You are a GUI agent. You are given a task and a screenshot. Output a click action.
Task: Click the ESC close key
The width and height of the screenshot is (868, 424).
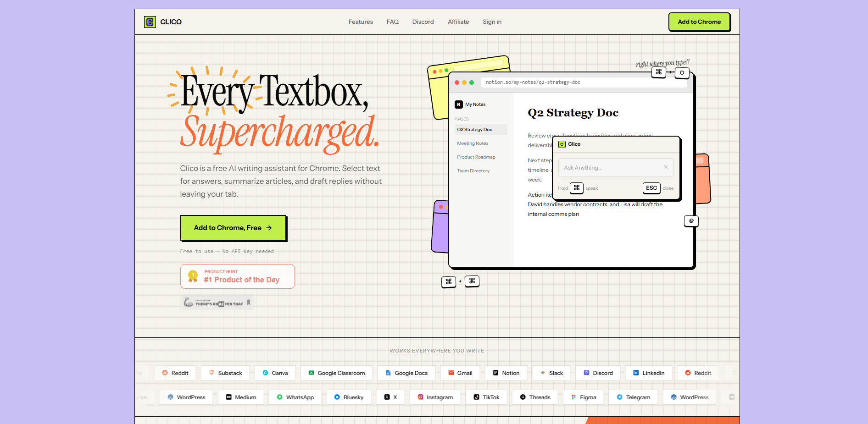coord(651,188)
